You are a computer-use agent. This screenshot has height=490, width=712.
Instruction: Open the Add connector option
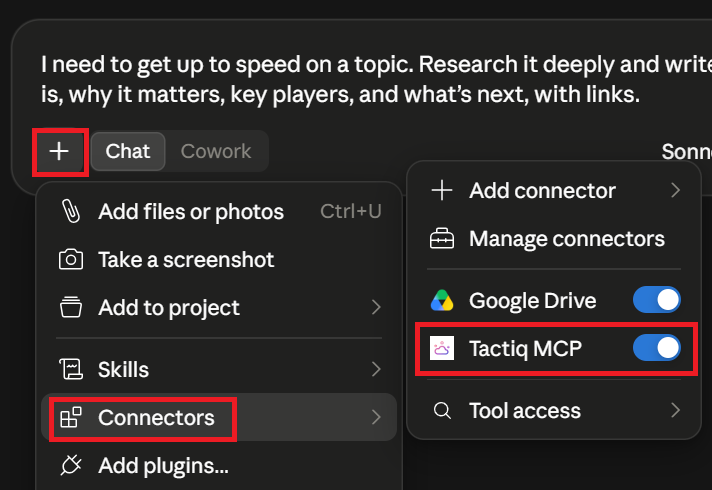[x=554, y=190]
